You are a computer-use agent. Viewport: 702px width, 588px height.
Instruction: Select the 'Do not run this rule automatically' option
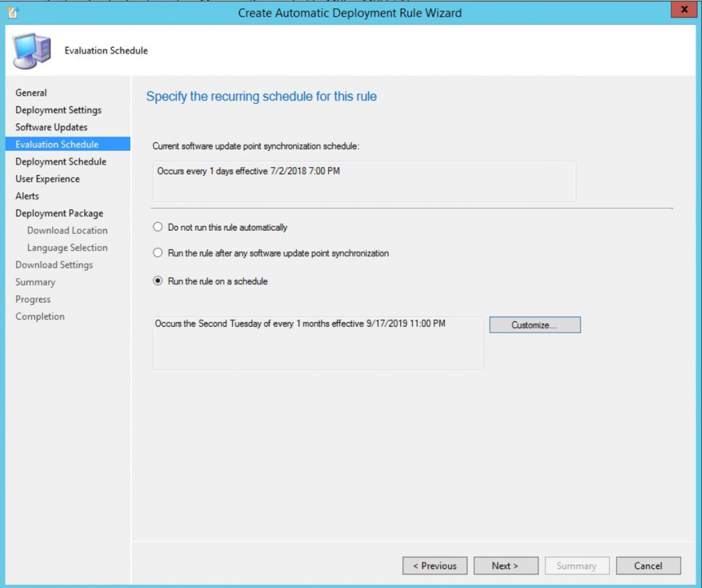157,227
